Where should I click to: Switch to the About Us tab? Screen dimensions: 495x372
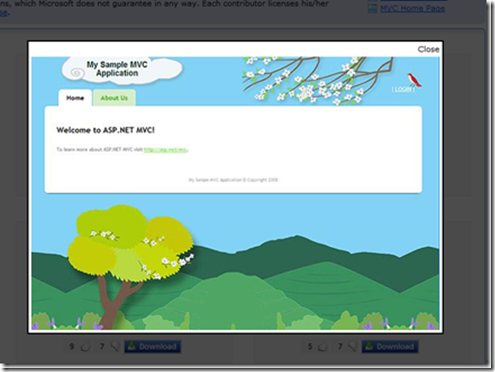point(114,98)
